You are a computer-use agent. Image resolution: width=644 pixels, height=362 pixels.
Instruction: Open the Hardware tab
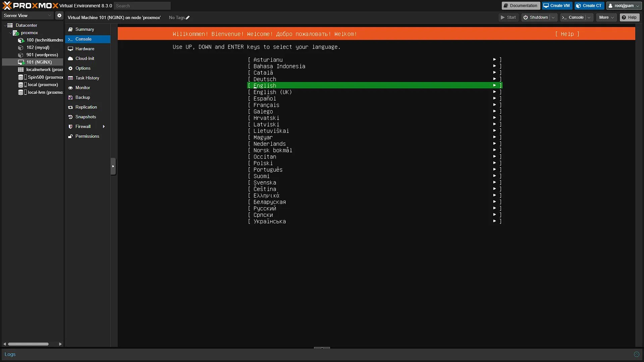click(x=88, y=49)
